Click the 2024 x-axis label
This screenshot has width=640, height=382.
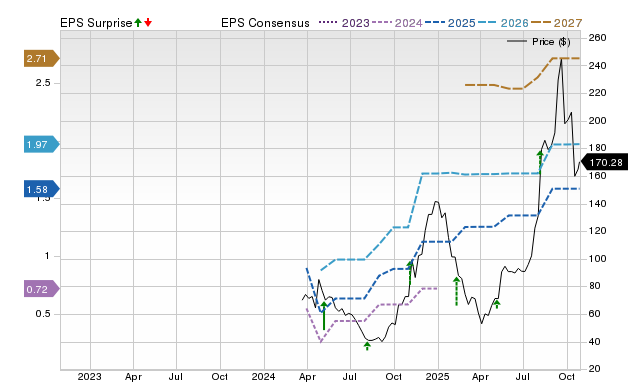(x=263, y=376)
